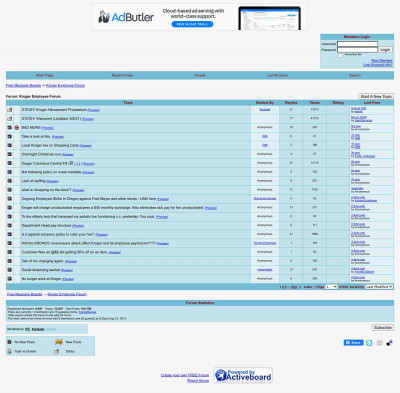Click Preview link for Lack of staffing
Screen dimensions: 400x393
[53, 181]
